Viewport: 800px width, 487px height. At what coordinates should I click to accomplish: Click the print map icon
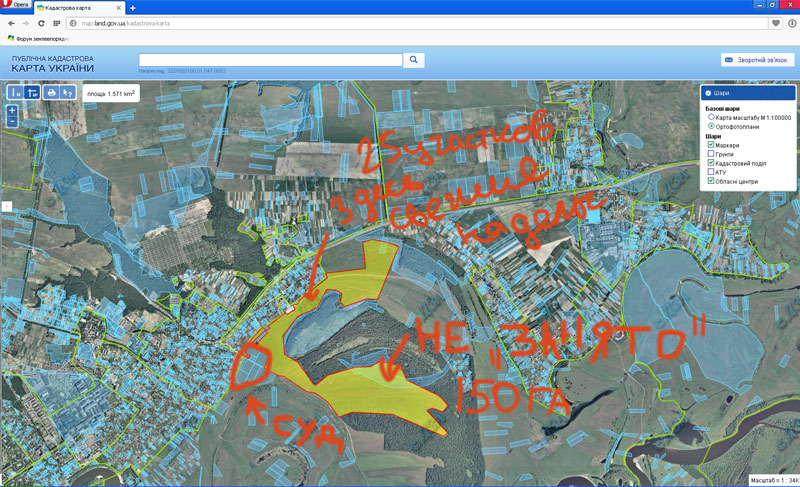51,92
